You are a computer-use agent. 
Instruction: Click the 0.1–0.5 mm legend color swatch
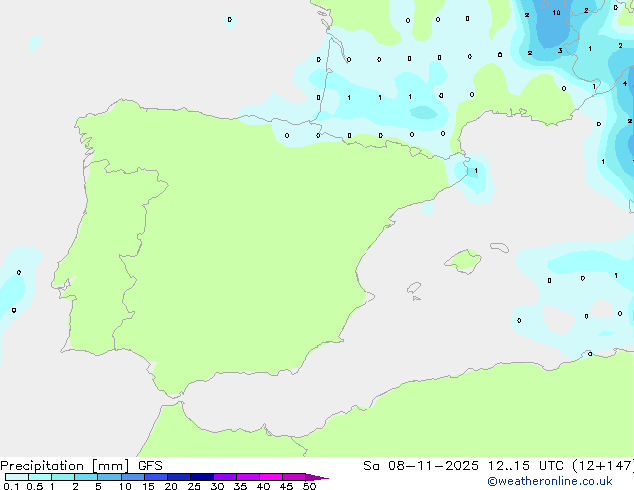pos(17,477)
